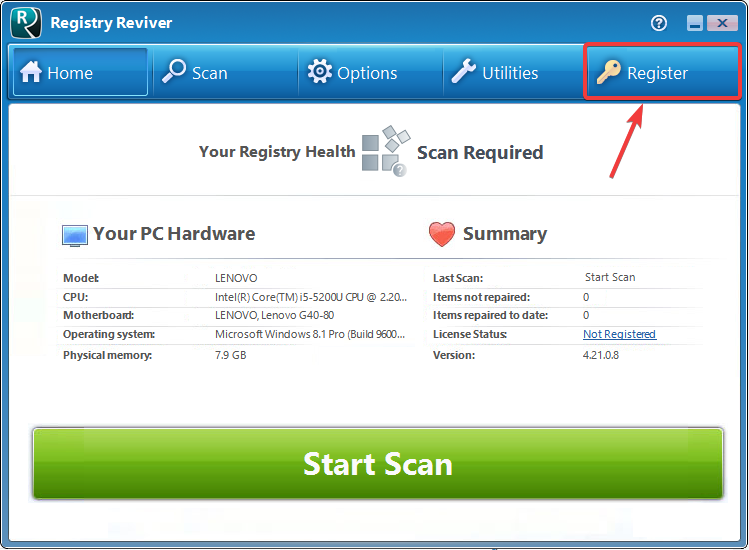This screenshot has height=550, width=749.
Task: Open the Scan tab
Action: [225, 72]
